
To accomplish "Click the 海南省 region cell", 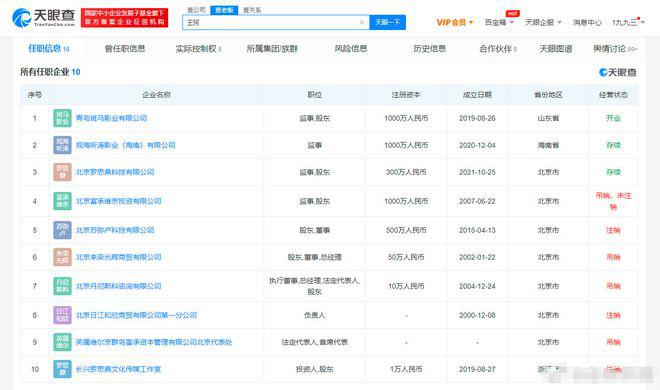I will pyautogui.click(x=548, y=145).
